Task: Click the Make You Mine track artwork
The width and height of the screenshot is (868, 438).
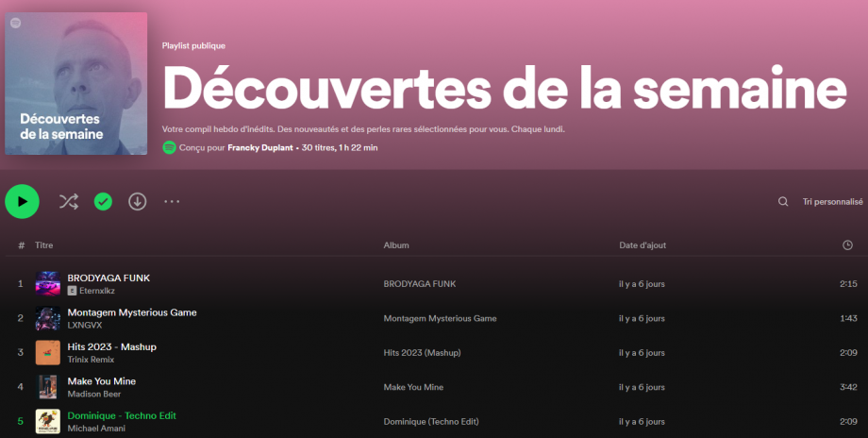Action: pyautogui.click(x=47, y=387)
